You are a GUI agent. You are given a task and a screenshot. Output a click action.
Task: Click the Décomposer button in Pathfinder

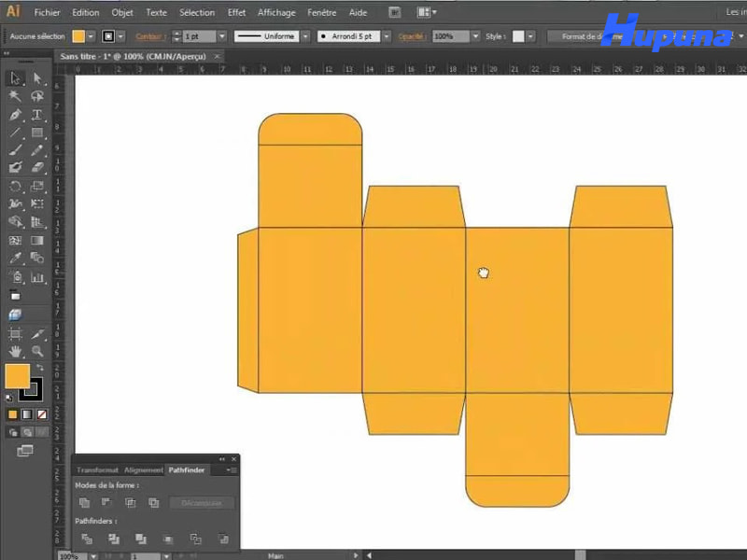(x=201, y=502)
